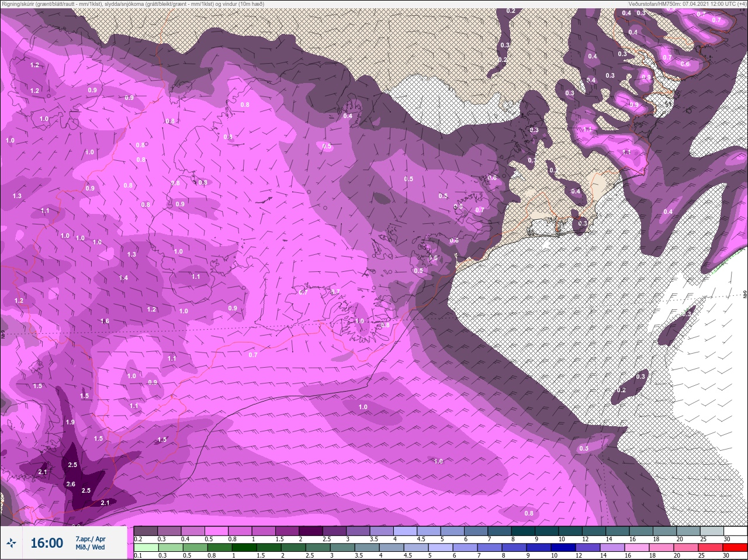Click the '0.2' label in upper legend row
This screenshot has height=560, width=748.
138,539
